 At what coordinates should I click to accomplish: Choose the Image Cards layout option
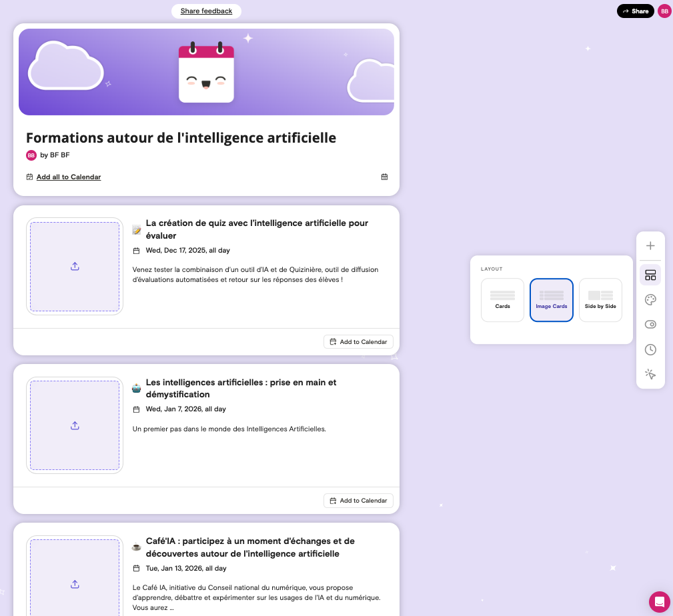(x=552, y=300)
